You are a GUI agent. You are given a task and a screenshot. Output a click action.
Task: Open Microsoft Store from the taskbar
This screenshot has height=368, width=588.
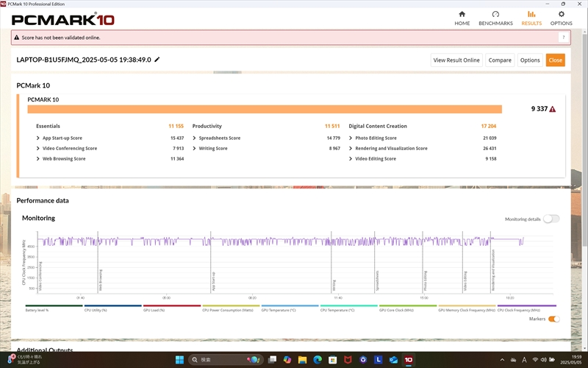point(333,360)
